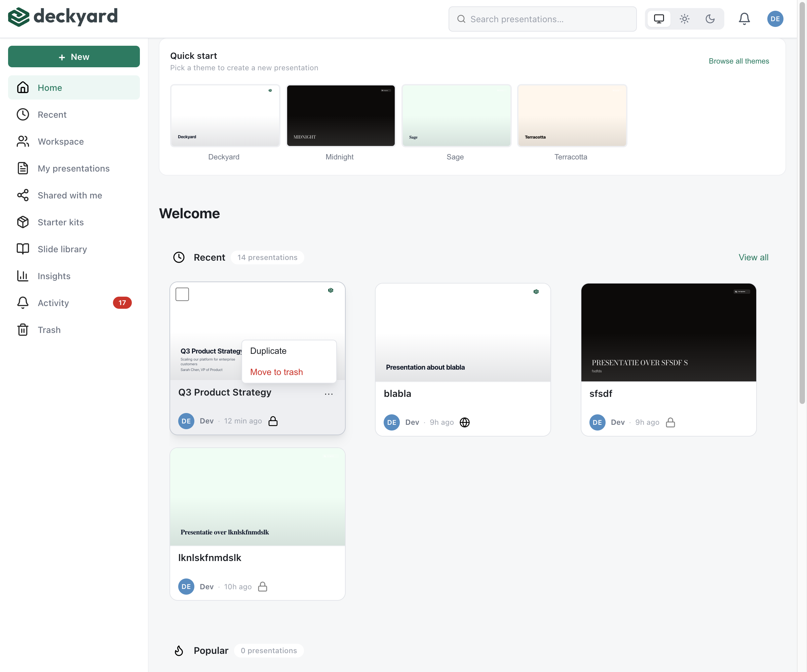
Task: Click the sfsdf card title
Action: click(601, 394)
